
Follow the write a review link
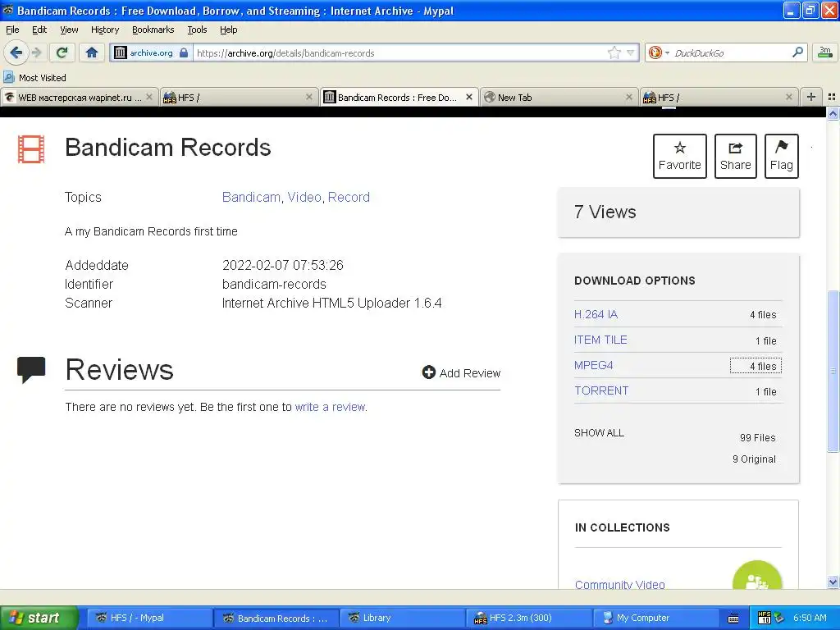(x=330, y=407)
